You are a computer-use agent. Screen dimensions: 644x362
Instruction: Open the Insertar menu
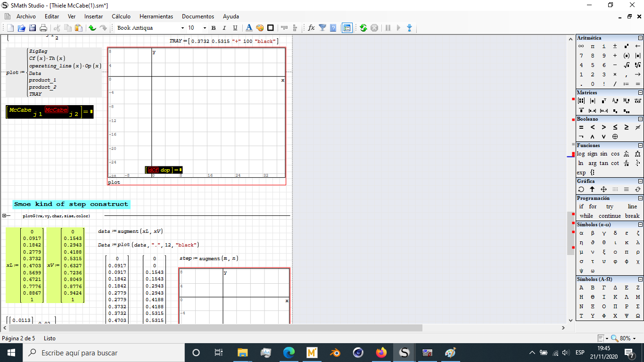click(x=93, y=16)
